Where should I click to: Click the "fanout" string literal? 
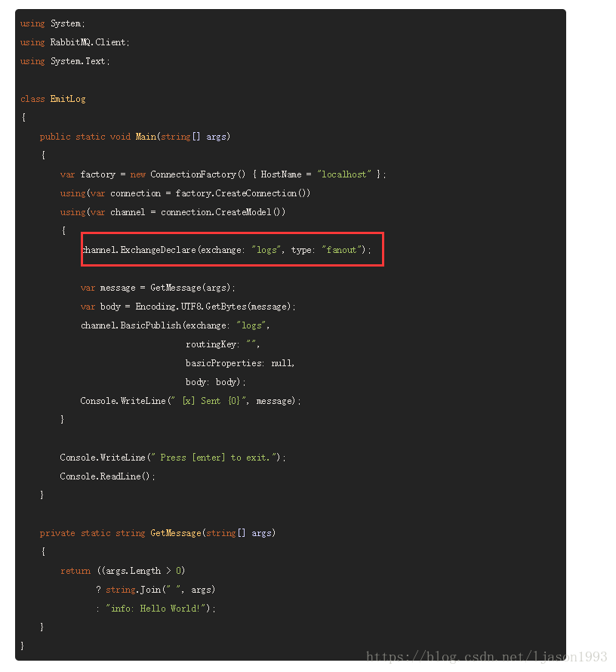tap(341, 250)
